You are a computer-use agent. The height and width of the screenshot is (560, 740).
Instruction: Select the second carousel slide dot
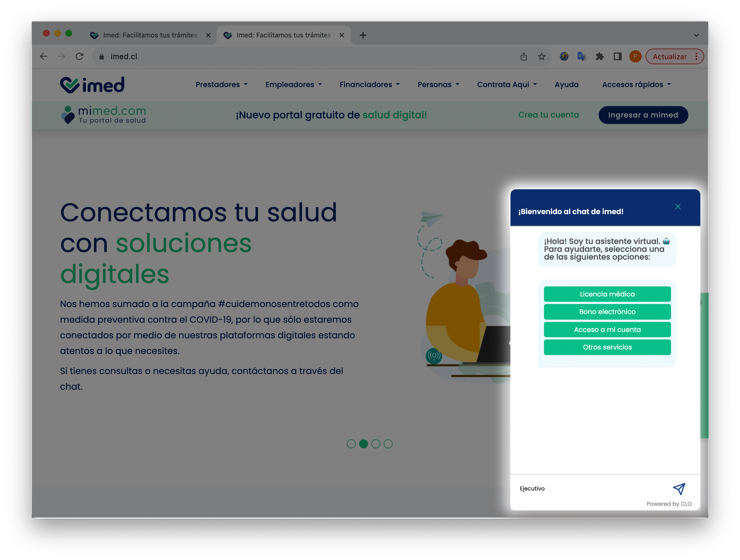(x=363, y=444)
